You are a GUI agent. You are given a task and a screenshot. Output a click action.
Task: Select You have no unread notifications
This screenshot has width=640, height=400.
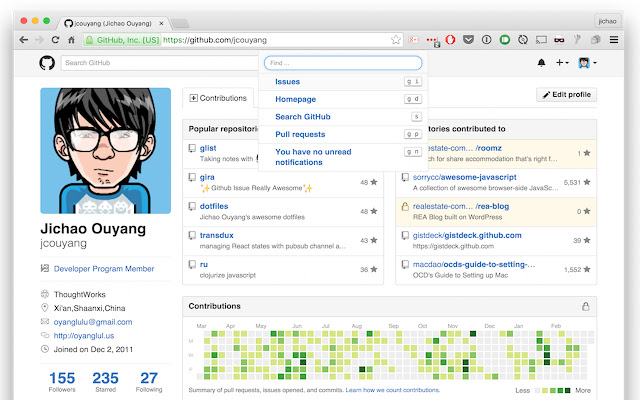point(343,157)
